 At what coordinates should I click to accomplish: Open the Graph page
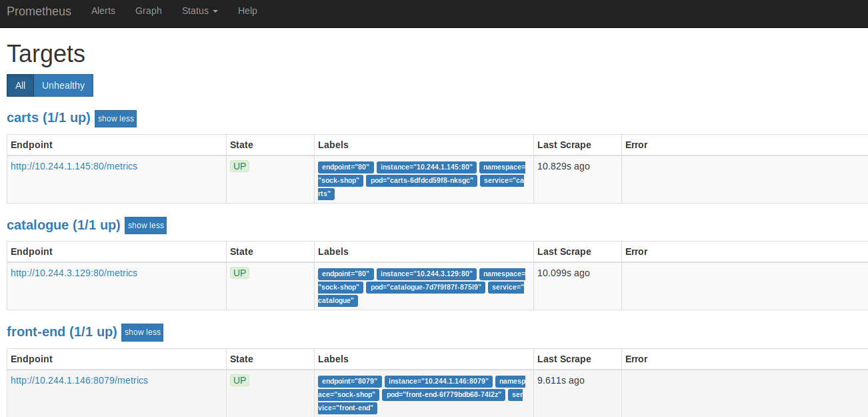148,11
